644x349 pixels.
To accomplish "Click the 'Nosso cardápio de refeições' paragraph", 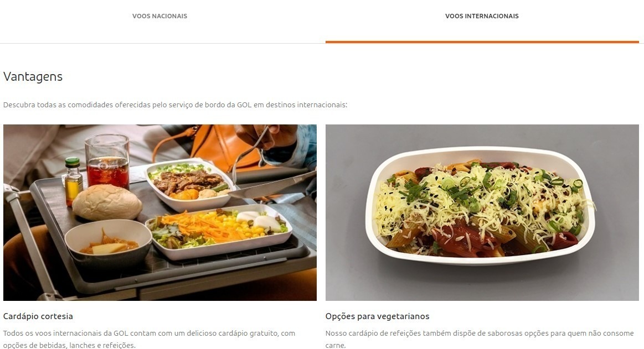I will pos(480,339).
